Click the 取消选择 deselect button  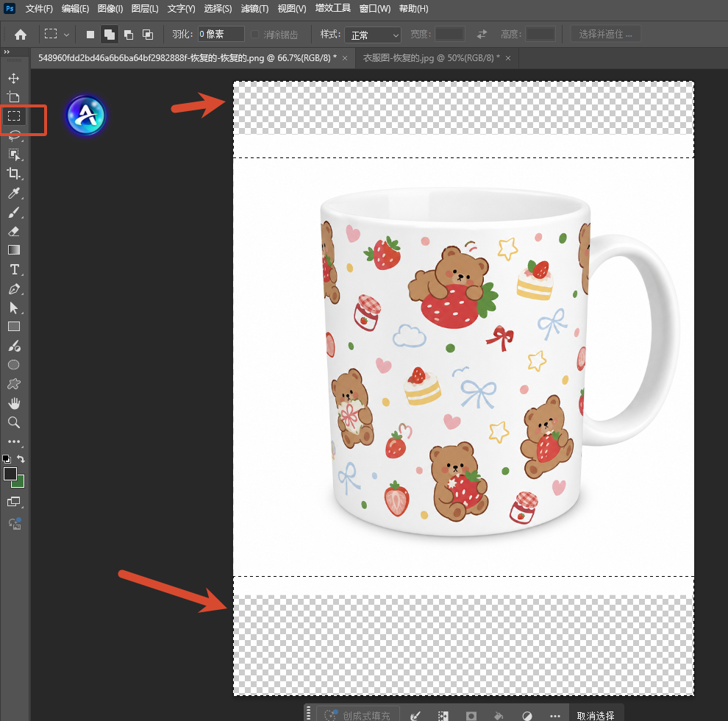pos(595,715)
